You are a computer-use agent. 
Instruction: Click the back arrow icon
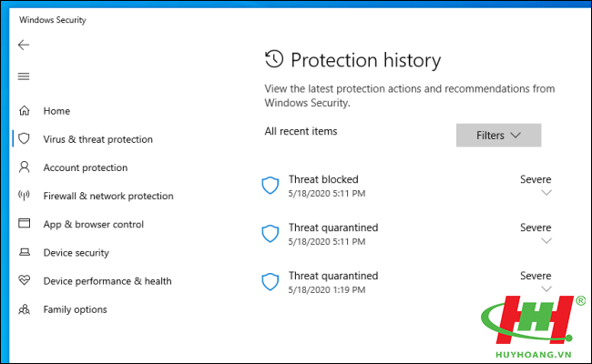24,45
